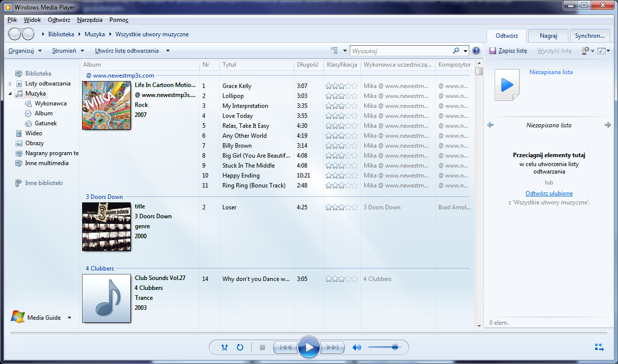Open the Plik menu

tap(12, 20)
